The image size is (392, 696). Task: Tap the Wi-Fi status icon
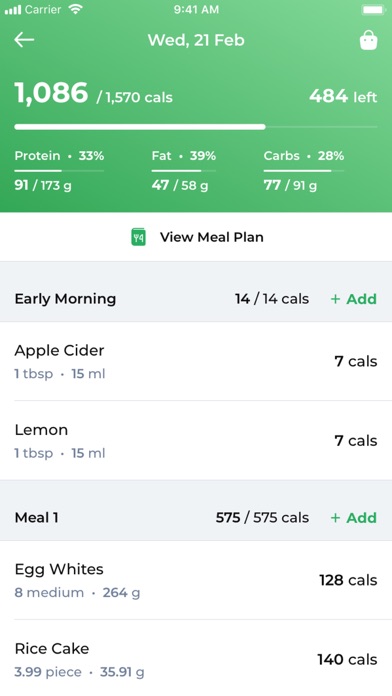point(76,9)
